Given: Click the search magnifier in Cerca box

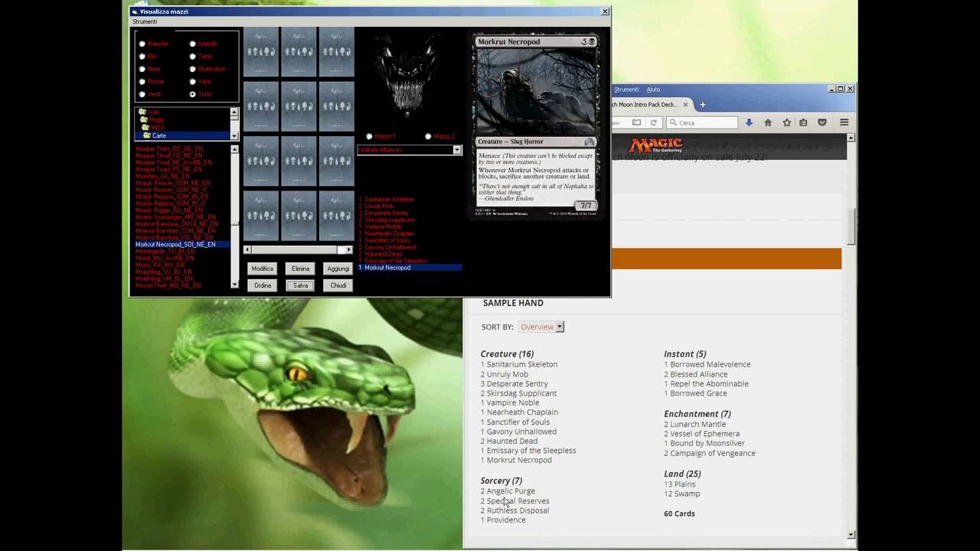Looking at the screenshot, I should 673,122.
